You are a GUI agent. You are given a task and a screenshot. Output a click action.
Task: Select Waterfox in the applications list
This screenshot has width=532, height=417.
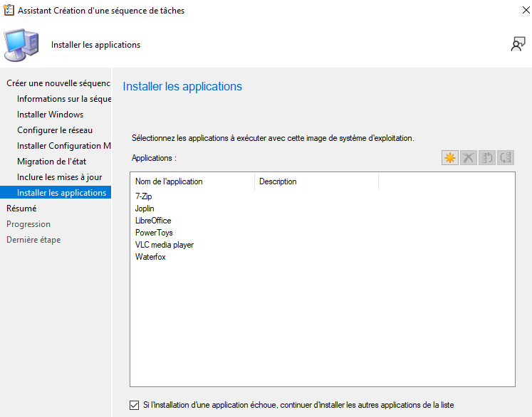point(150,257)
